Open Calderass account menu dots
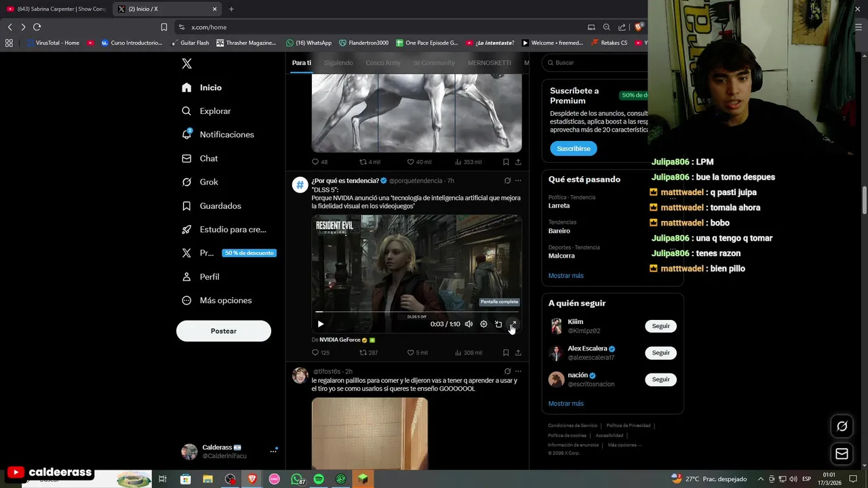 pyautogui.click(x=273, y=451)
